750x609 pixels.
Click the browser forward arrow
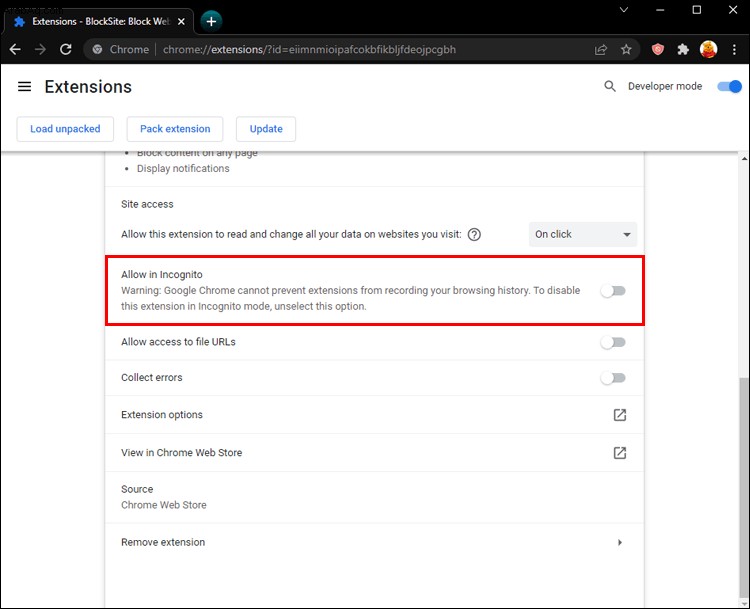41,49
